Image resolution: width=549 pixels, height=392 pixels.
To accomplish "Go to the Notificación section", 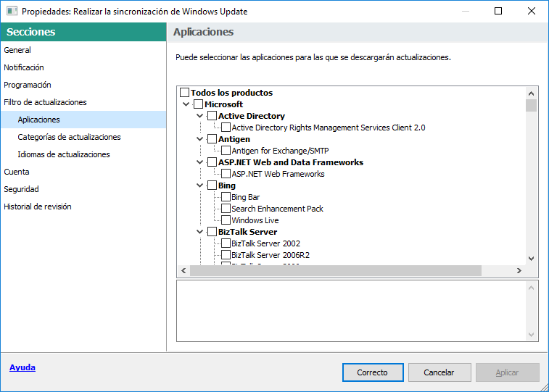I will click(x=83, y=67).
